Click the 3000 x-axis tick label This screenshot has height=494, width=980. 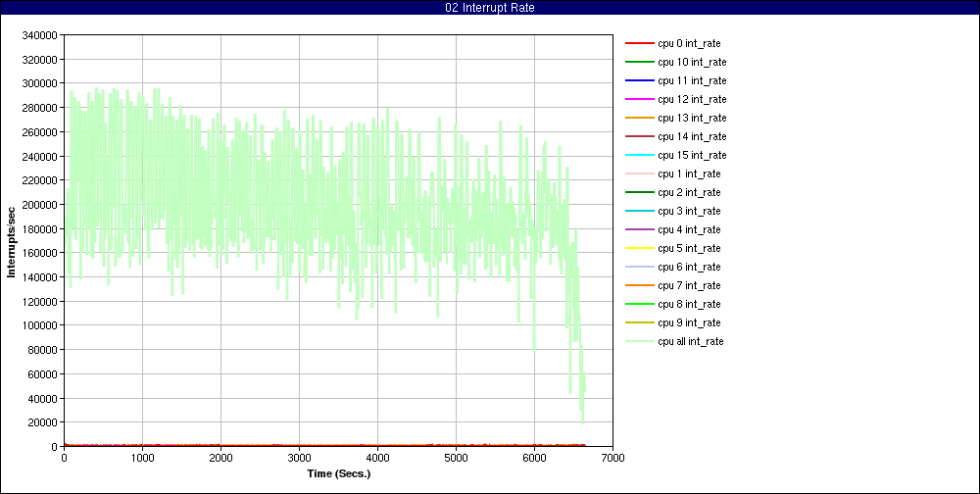point(299,457)
